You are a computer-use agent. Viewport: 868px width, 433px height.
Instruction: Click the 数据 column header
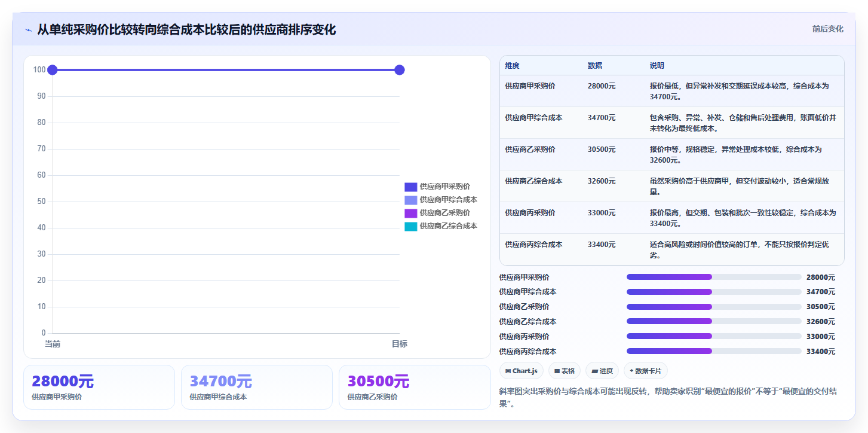595,66
